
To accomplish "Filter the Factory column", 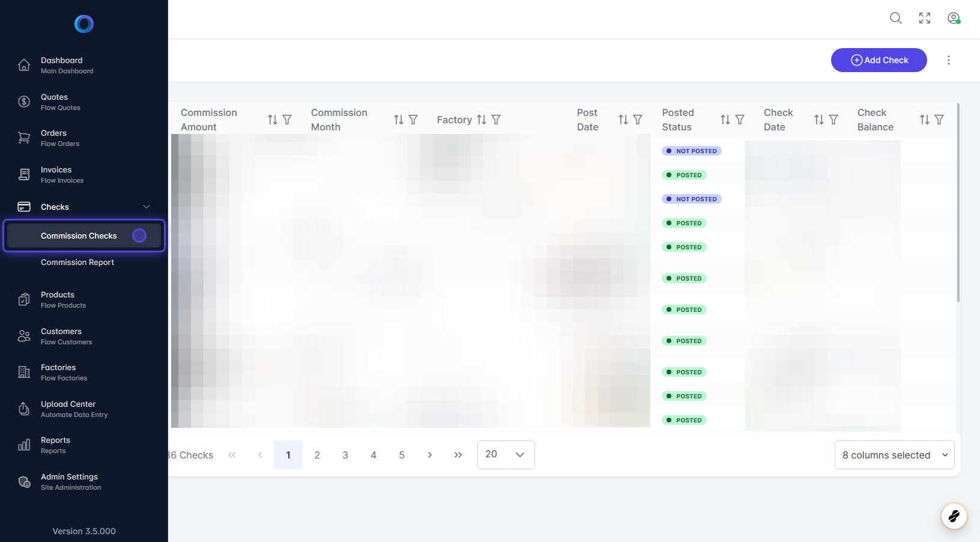I will (x=495, y=120).
